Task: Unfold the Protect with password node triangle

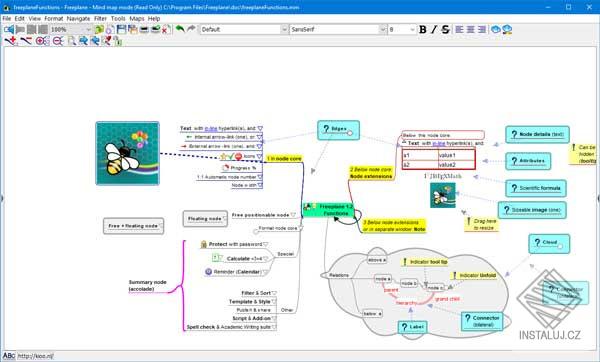Action: point(266,244)
